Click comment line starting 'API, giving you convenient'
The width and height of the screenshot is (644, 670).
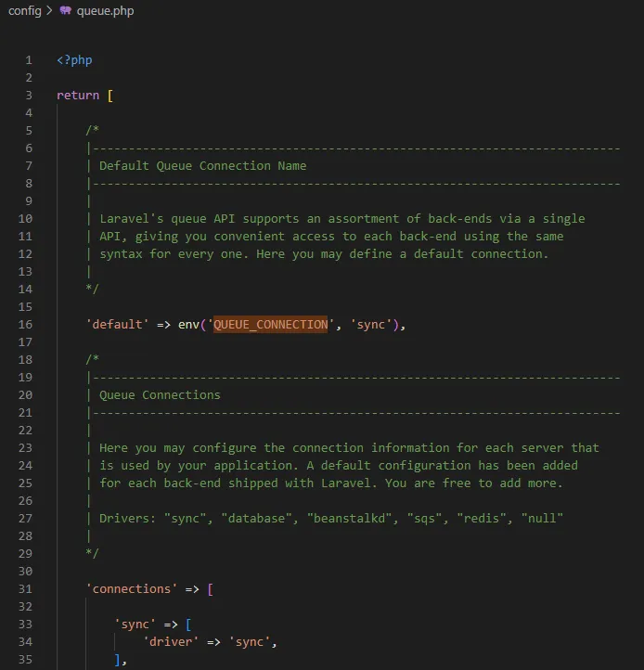click(331, 237)
